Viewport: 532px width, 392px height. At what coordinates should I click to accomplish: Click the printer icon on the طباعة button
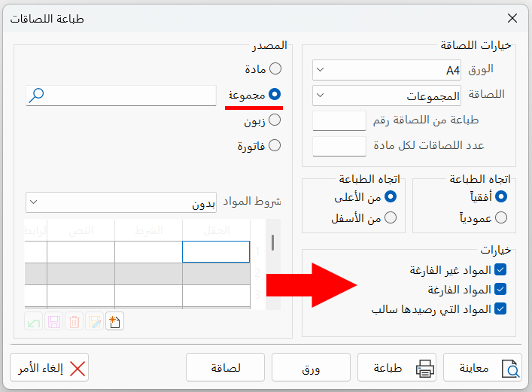[x=425, y=368]
